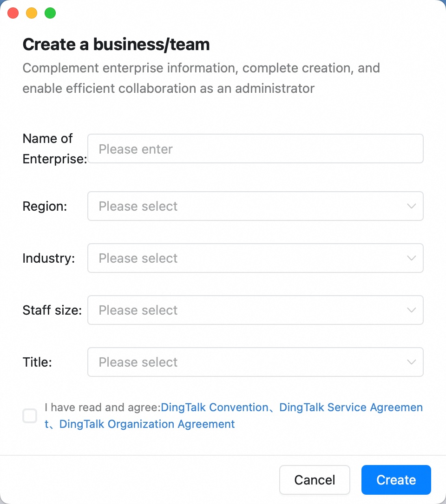Viewport: 446px width, 504px height.
Task: Open the DingTalk Convention link
Action: pos(215,407)
